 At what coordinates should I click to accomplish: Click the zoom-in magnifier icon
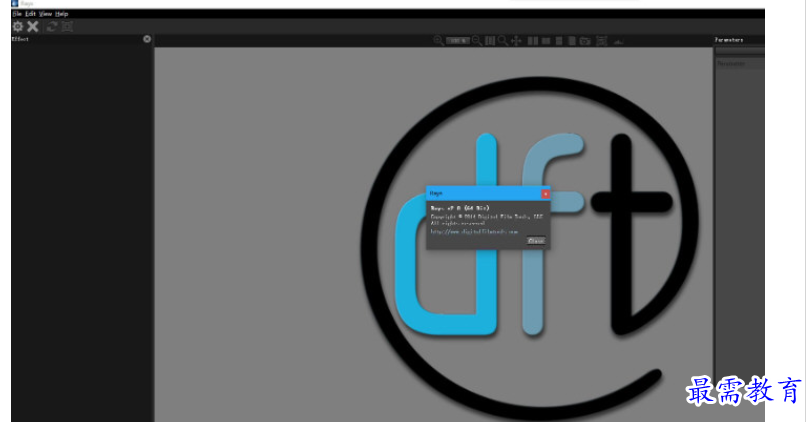pos(438,40)
